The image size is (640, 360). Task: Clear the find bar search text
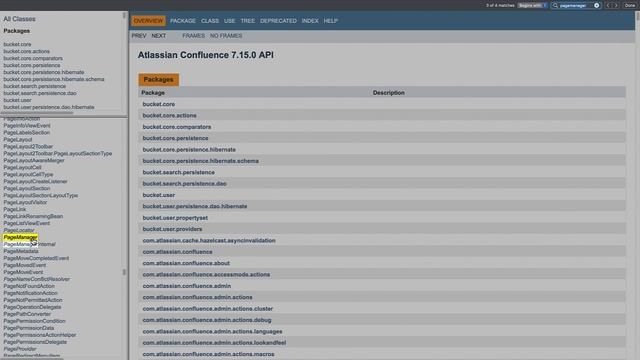pos(596,6)
